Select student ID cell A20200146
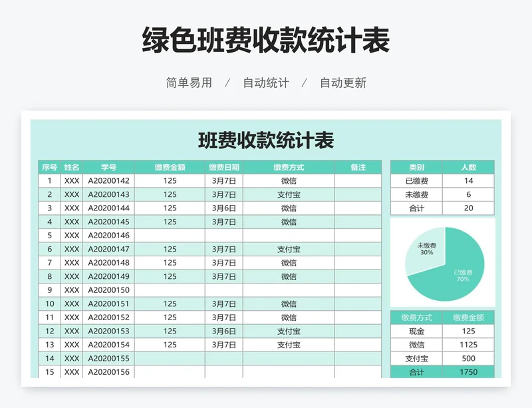The width and height of the screenshot is (532, 408). coord(108,236)
